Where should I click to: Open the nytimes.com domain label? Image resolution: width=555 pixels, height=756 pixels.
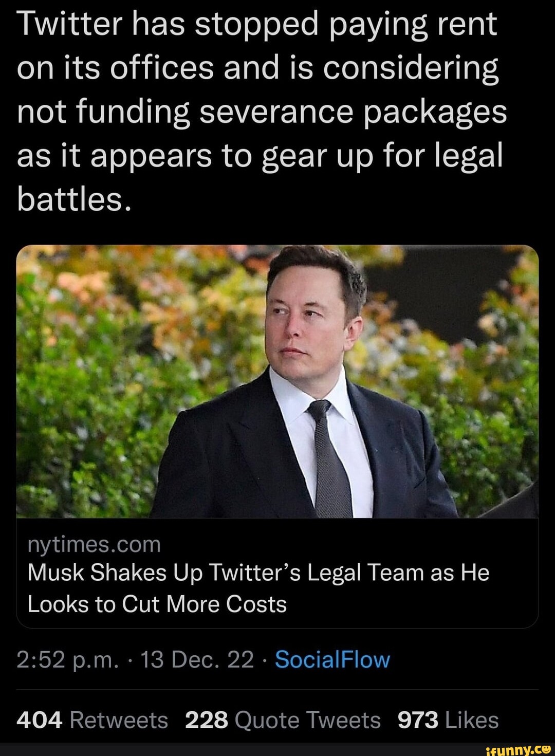[94, 544]
